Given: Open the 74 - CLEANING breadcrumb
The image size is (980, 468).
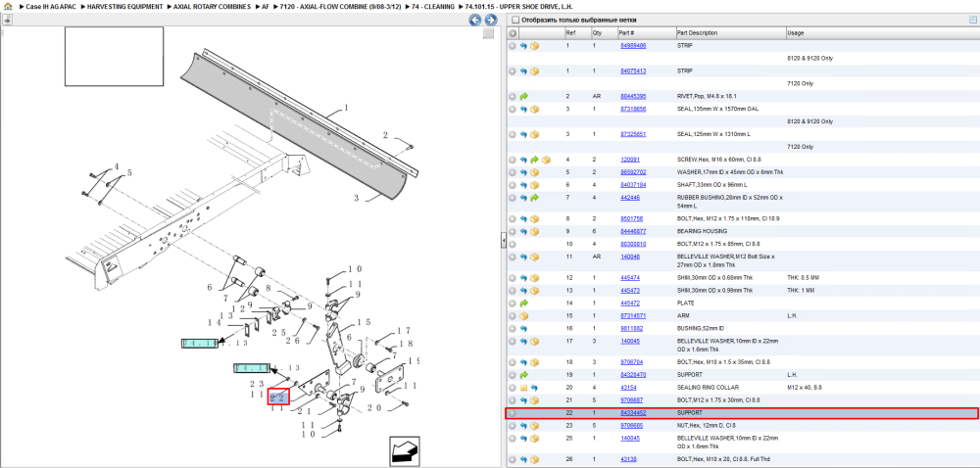Looking at the screenshot, I should pyautogui.click(x=432, y=6).
